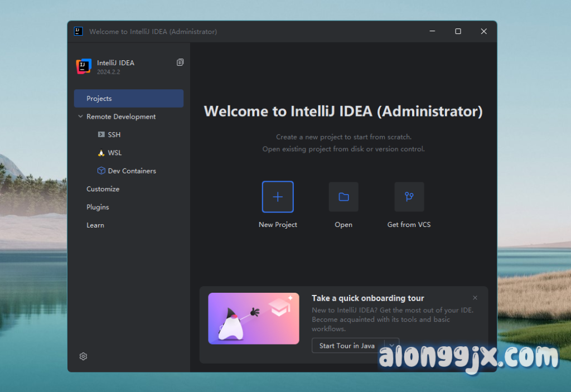Viewport: 571px width, 392px height.
Task: Switch to the Projects tab
Action: tap(129, 99)
